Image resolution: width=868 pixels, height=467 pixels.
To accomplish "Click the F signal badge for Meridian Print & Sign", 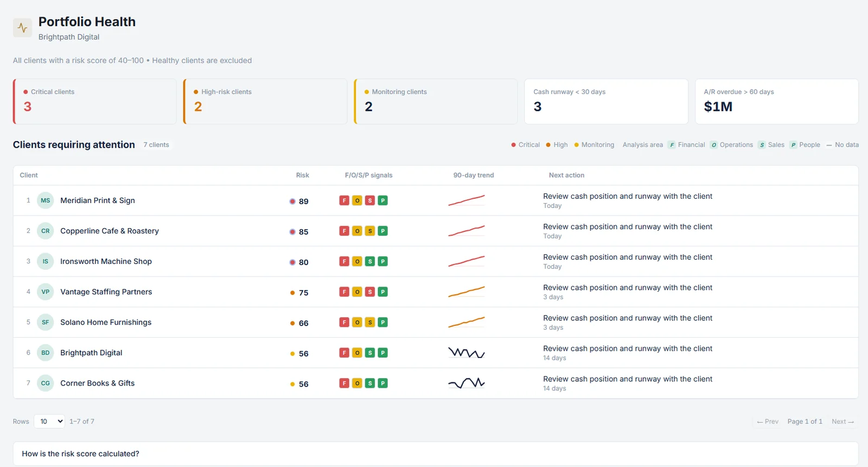I will (344, 200).
